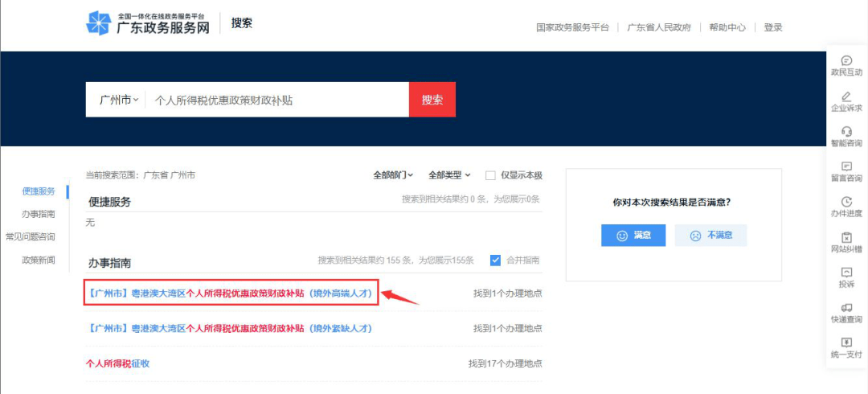The width and height of the screenshot is (868, 394).
Task: Switch to 办事指南 side tab
Action: tap(39, 214)
